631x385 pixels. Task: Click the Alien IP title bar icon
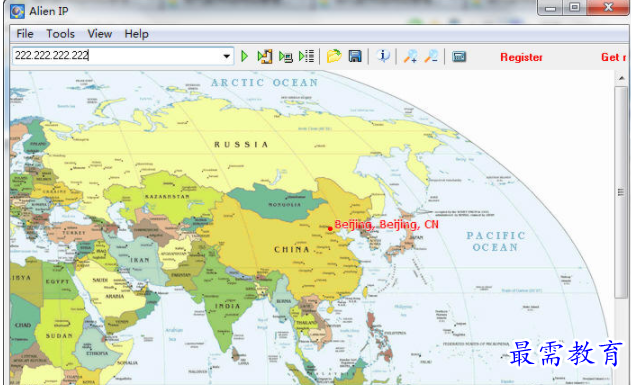click(17, 11)
